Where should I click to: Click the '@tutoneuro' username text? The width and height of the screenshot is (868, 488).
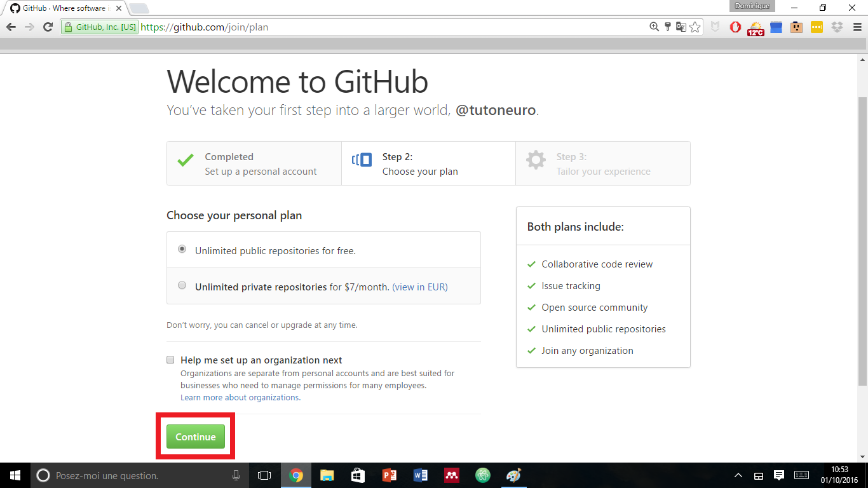[x=496, y=110]
